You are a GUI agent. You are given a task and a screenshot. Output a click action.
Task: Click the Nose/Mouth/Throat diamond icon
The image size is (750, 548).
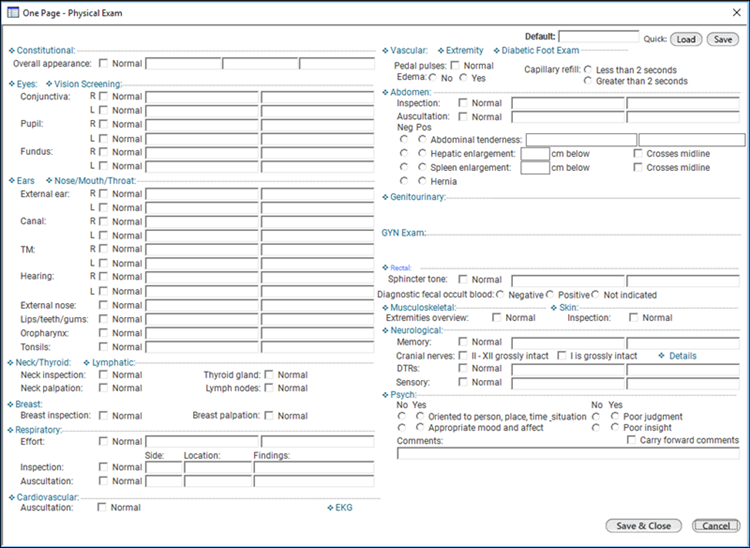point(49,181)
